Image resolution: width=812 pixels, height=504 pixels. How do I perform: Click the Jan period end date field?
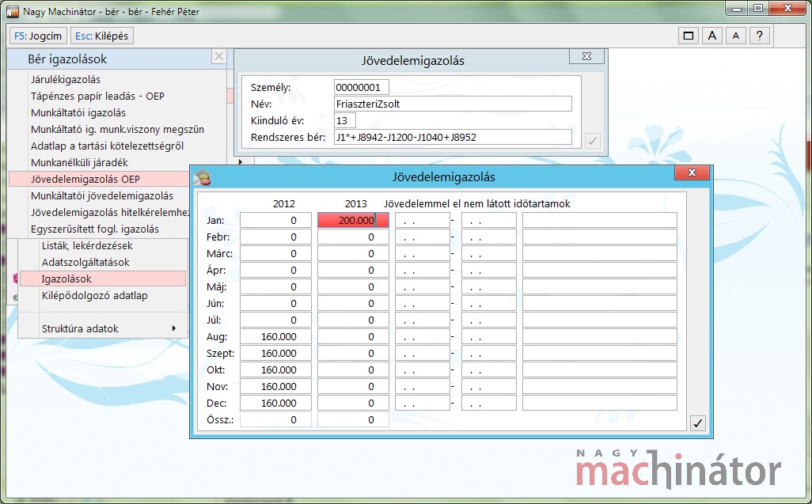(x=489, y=220)
